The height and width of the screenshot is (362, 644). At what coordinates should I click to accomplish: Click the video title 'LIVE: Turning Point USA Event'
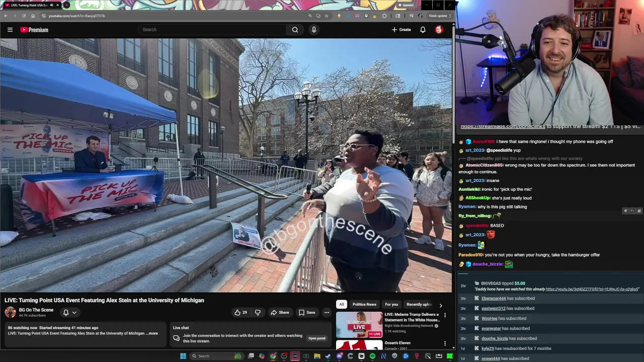coord(104,300)
